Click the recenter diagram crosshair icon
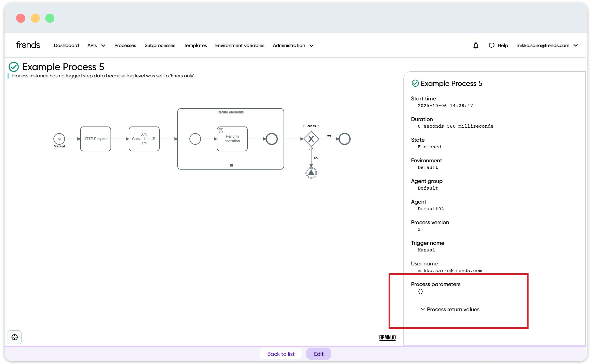This screenshot has height=364, width=592. [15, 337]
